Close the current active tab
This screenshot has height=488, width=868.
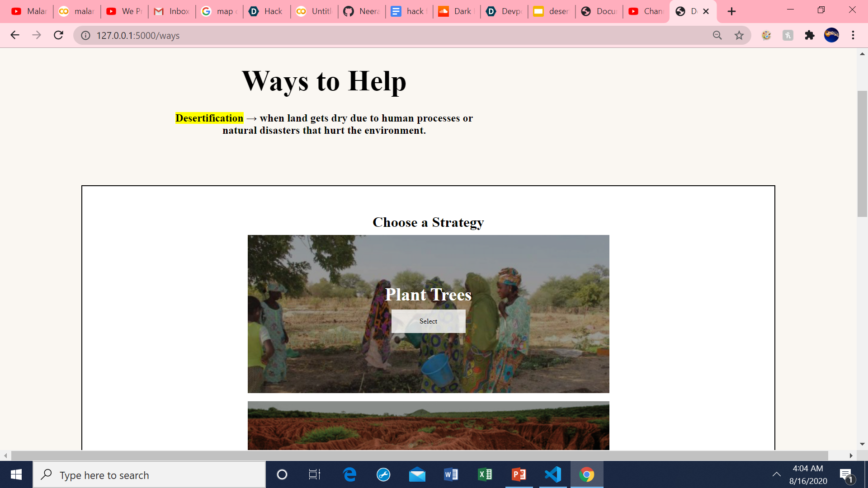point(706,11)
